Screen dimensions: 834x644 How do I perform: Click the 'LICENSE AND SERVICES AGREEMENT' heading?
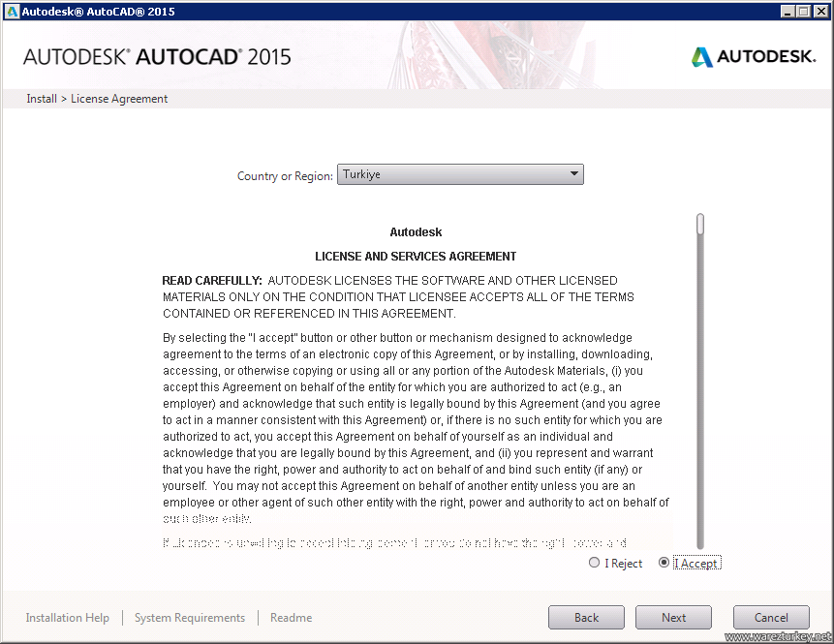pos(416,257)
